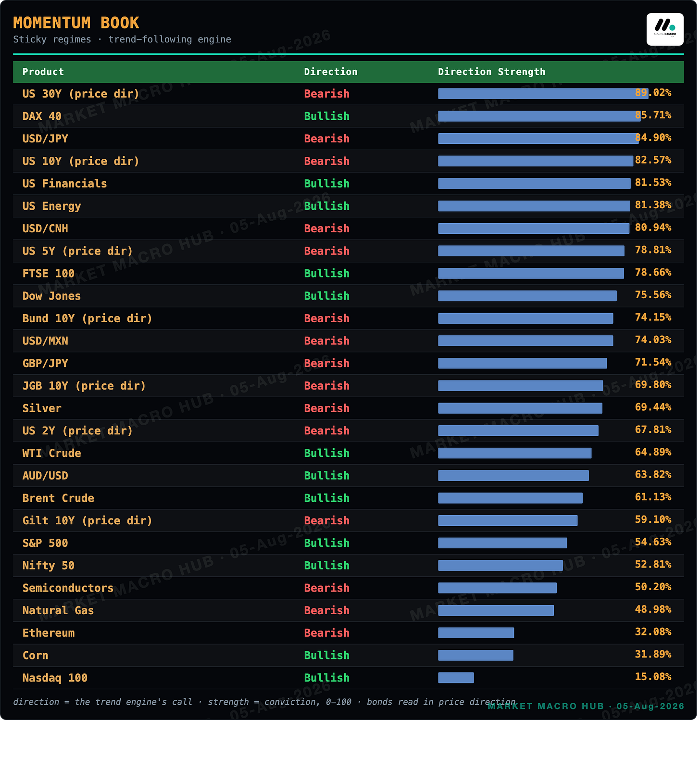The width and height of the screenshot is (700, 759).
Task: Select the 'Silver' product name
Action: (x=42, y=408)
